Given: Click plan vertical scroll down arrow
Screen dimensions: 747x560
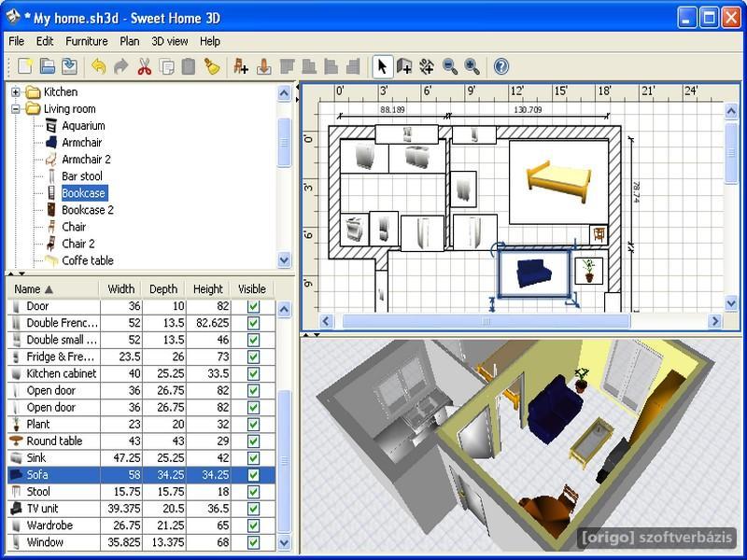Looking at the screenshot, I should (732, 302).
